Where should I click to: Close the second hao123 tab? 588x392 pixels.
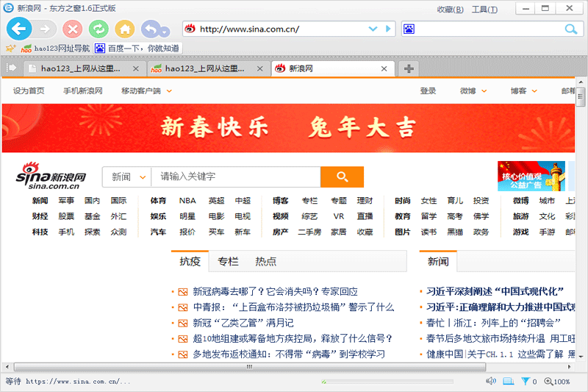pyautogui.click(x=260, y=68)
